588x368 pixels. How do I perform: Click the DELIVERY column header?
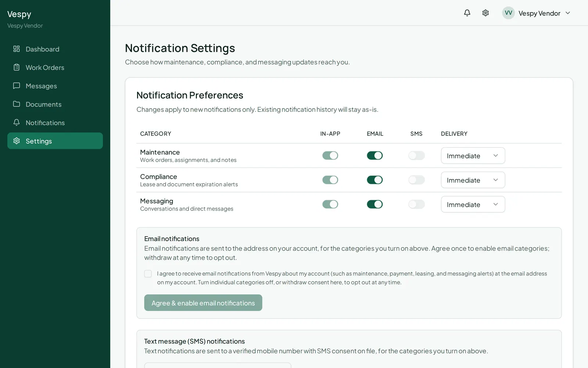[454, 134]
